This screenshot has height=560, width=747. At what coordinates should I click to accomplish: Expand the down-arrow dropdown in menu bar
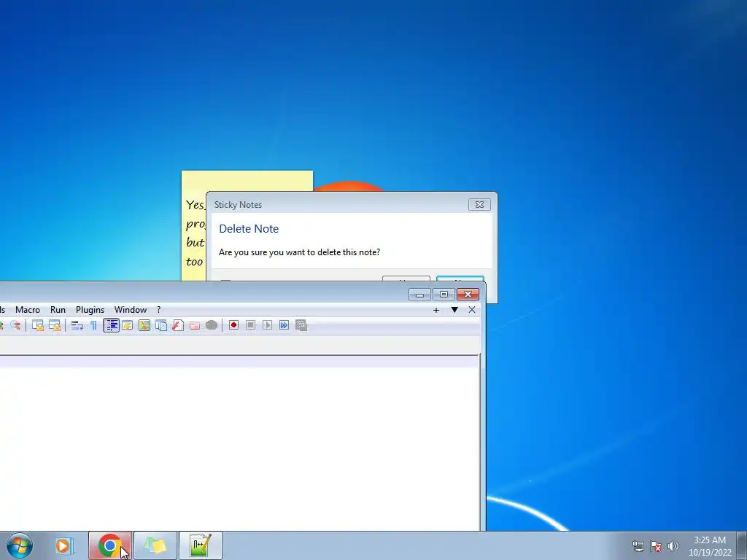[x=454, y=310]
